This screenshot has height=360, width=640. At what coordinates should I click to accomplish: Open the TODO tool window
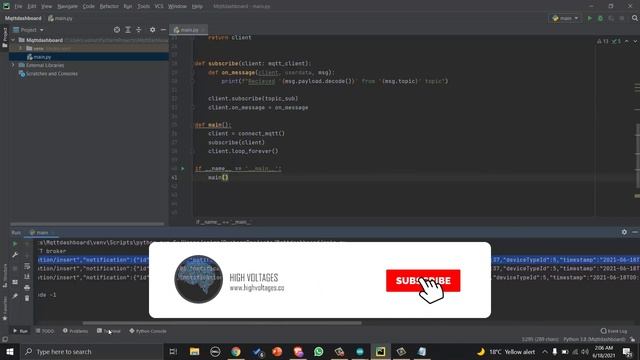[x=45, y=331]
